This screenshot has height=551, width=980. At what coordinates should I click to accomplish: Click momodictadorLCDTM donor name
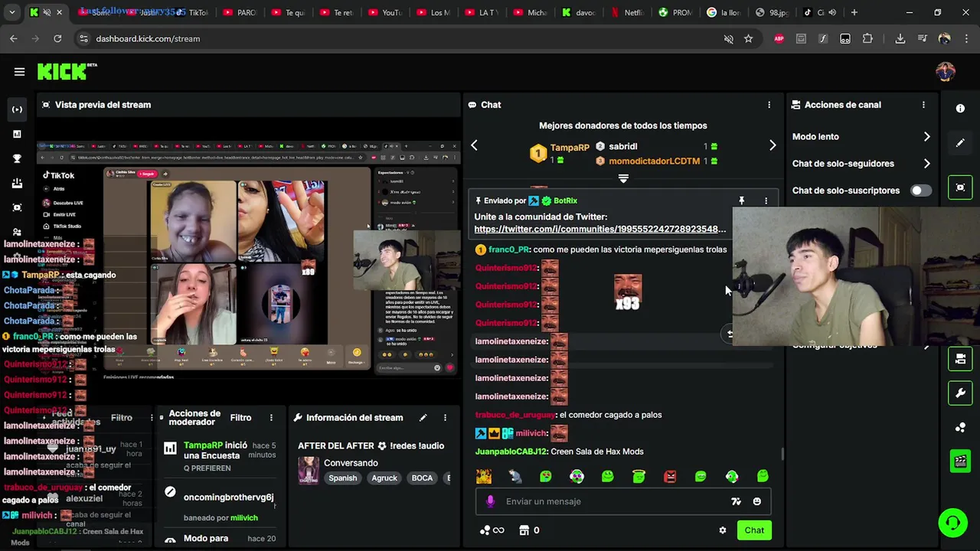pos(654,161)
